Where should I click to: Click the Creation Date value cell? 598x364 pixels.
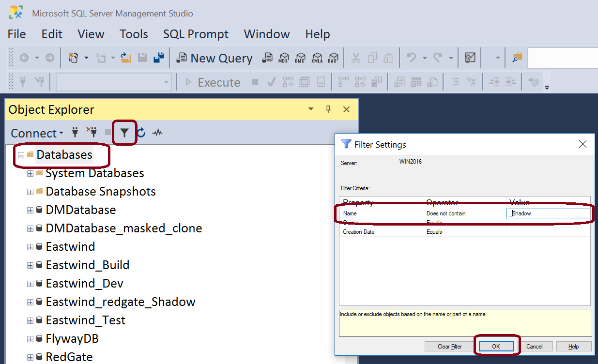click(x=548, y=232)
